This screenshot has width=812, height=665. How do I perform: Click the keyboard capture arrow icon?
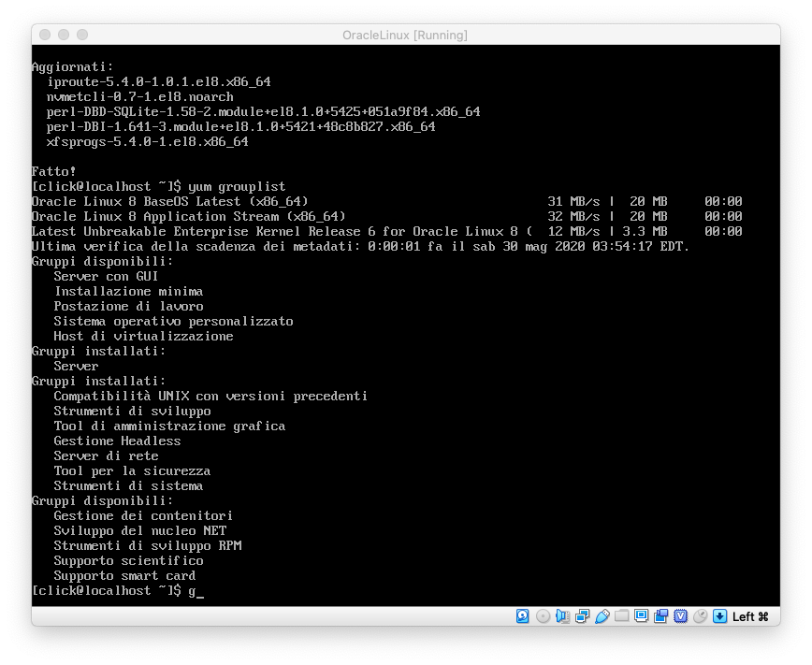tap(719, 615)
